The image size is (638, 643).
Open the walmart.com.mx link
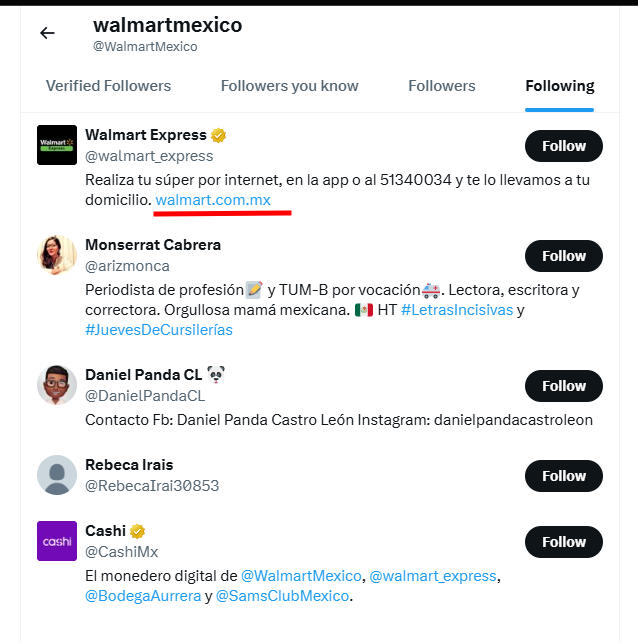pyautogui.click(x=213, y=200)
